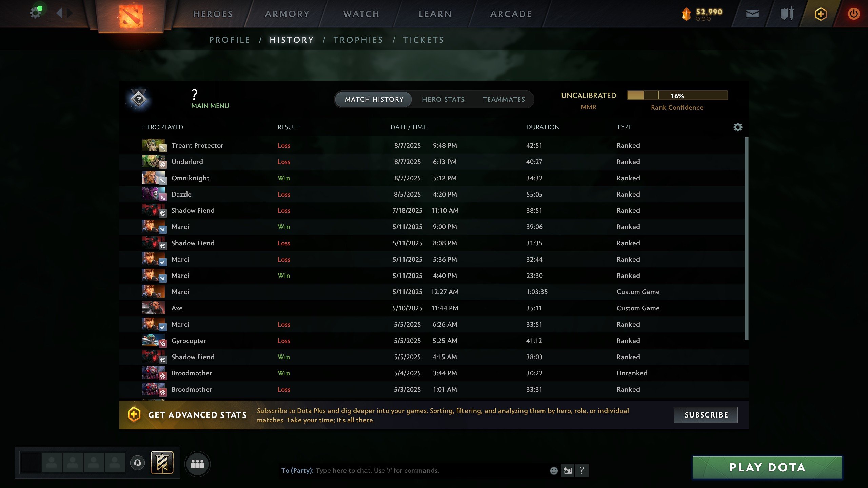
Task: Click the chat help question mark
Action: point(582,470)
